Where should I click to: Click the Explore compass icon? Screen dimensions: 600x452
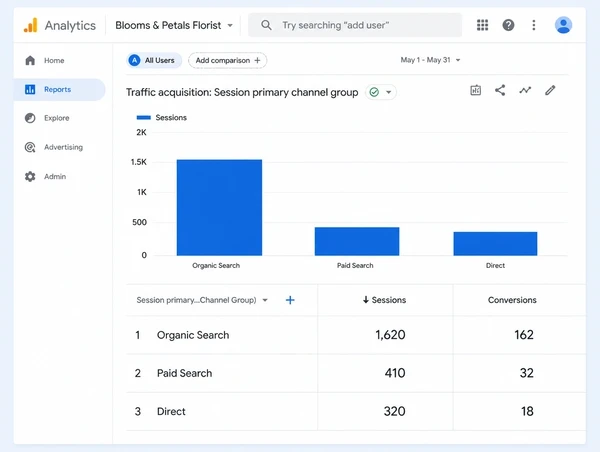tap(30, 118)
